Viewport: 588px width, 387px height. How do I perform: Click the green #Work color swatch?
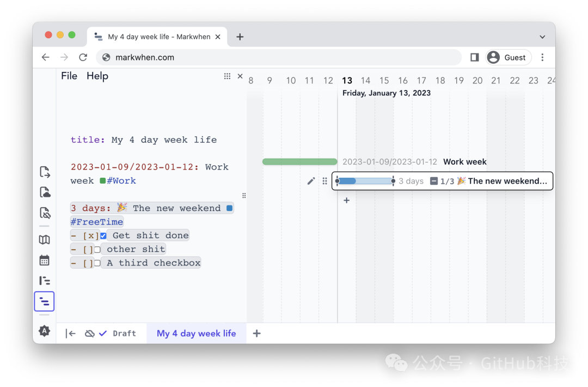[x=103, y=180]
